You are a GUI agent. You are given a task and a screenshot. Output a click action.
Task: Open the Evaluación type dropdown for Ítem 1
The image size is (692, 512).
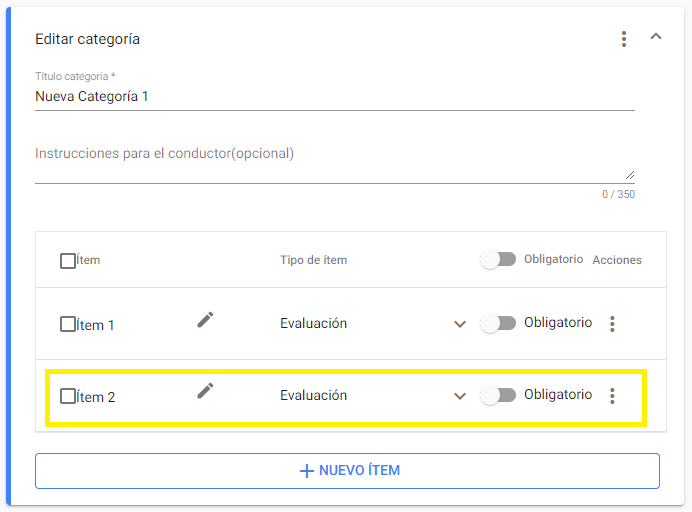pyautogui.click(x=460, y=324)
